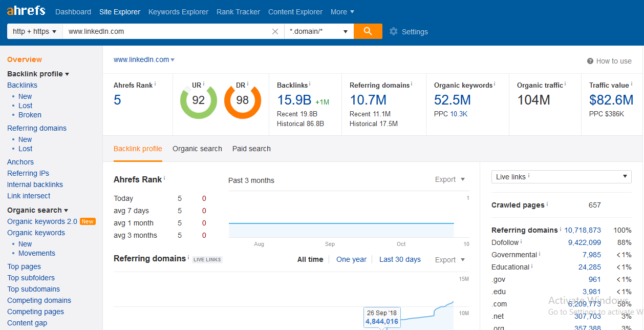
Task: Clear the search field with the X icon
Action: pos(275,31)
